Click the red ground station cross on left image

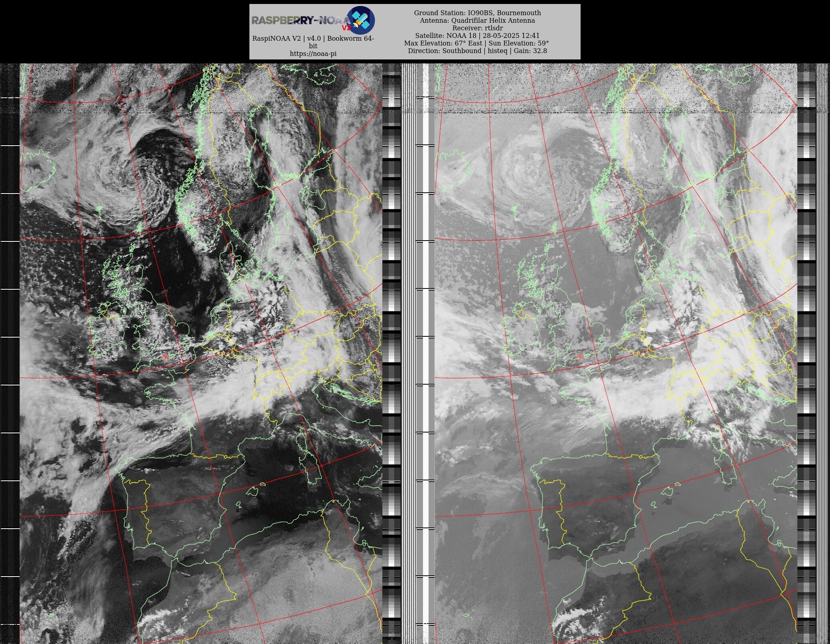pyautogui.click(x=166, y=357)
